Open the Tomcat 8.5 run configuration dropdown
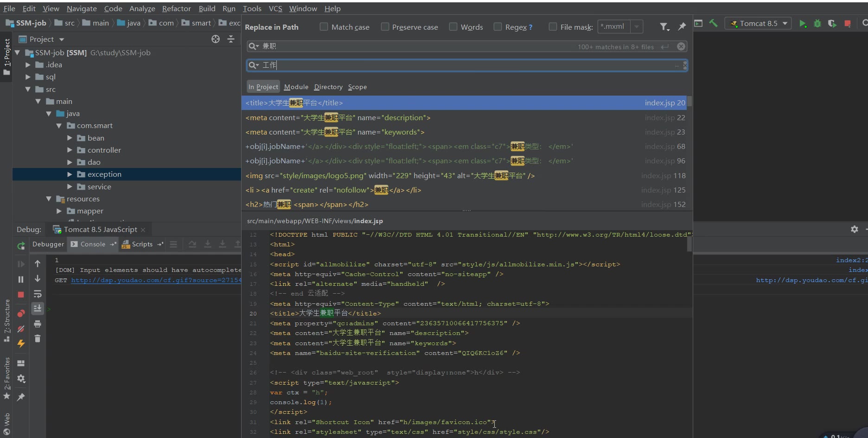Screen dimensions: 868x438 click(x=758, y=23)
